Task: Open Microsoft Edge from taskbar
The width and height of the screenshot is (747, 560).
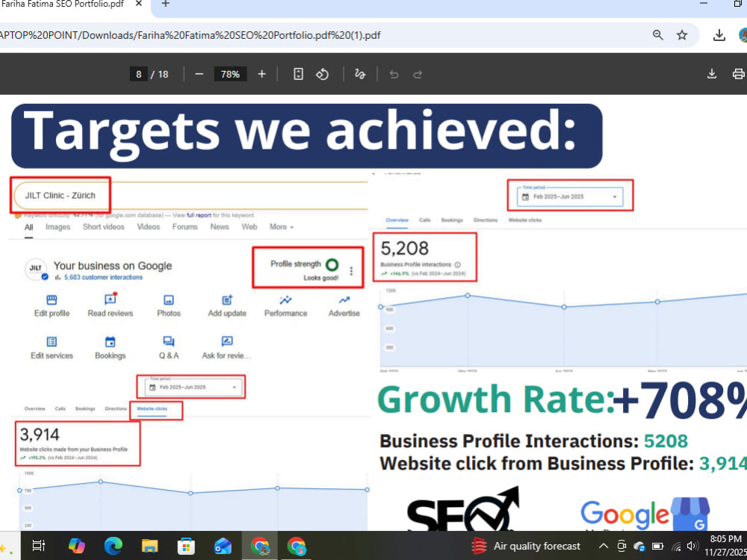Action: click(113, 546)
